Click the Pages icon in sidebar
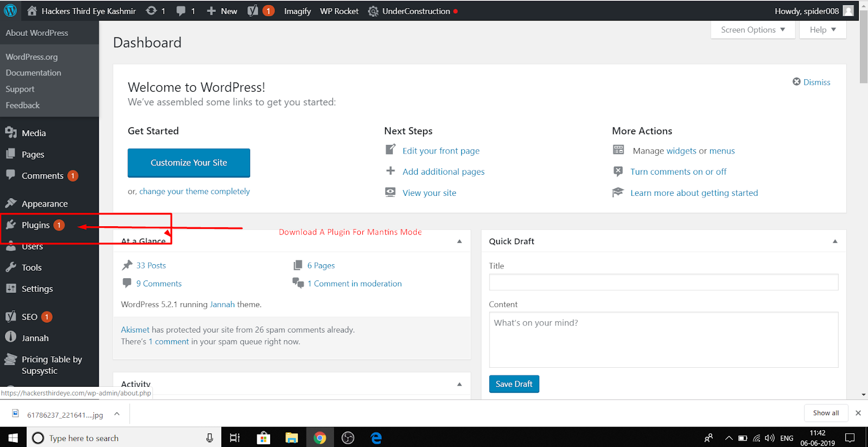The image size is (868, 447). coord(11,154)
